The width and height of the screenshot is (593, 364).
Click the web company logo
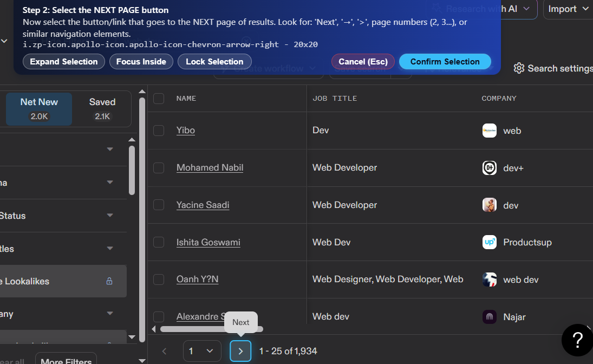tap(490, 131)
